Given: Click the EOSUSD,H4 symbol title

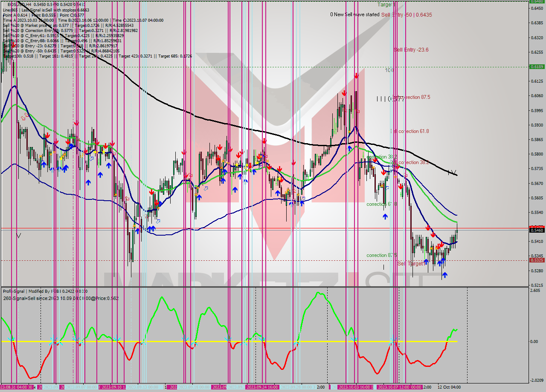Looking at the screenshot, I should click(x=19, y=4).
